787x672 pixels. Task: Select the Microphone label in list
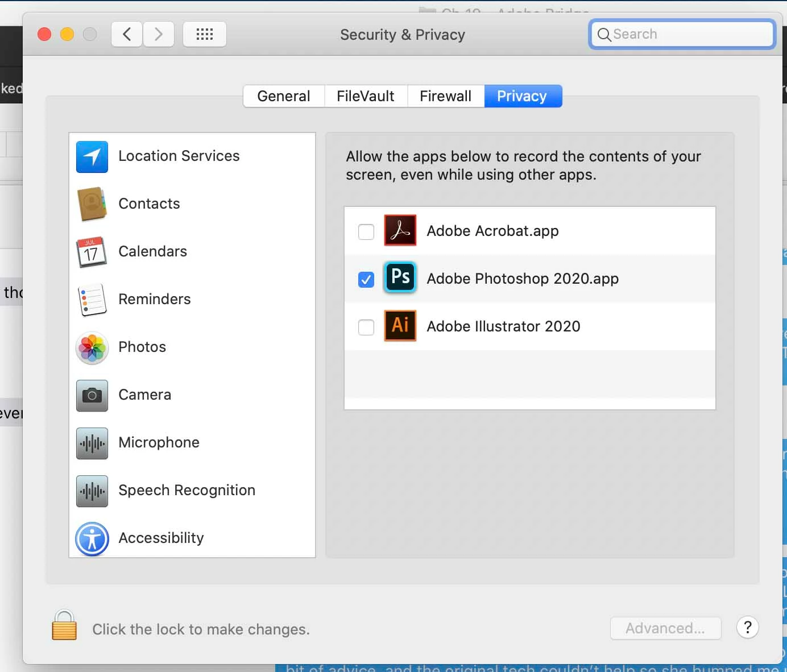159,442
